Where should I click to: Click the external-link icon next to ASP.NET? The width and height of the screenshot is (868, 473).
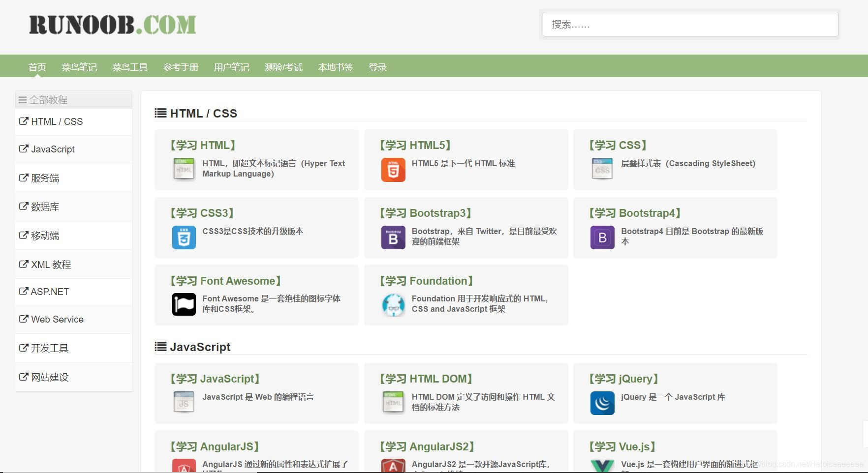click(24, 291)
